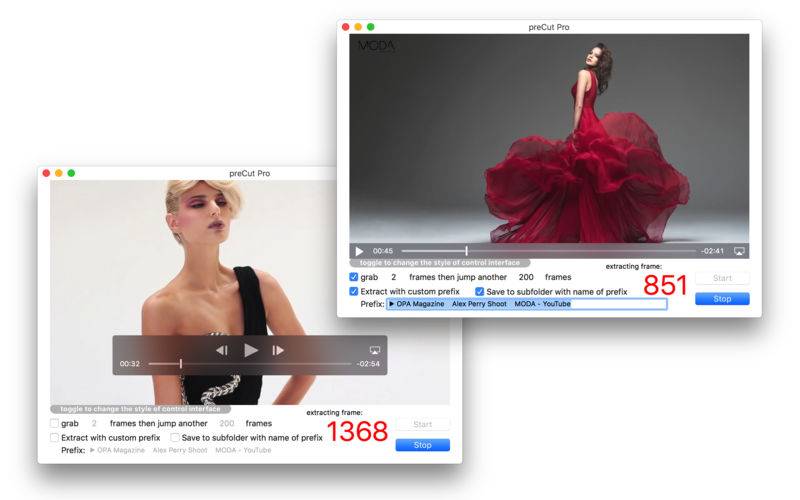800x500 pixels.
Task: Disable 'Save to subfolder' in red dress window
Action: click(480, 292)
